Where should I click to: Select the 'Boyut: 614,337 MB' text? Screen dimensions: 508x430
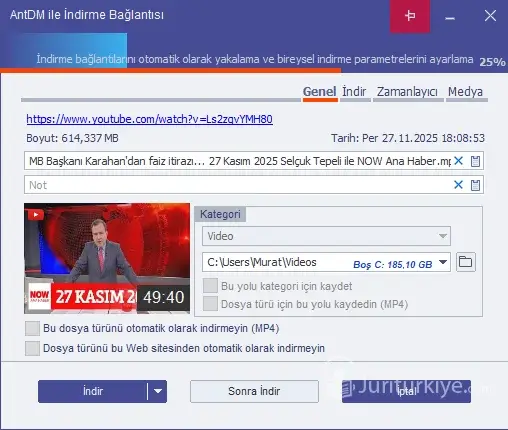72,138
